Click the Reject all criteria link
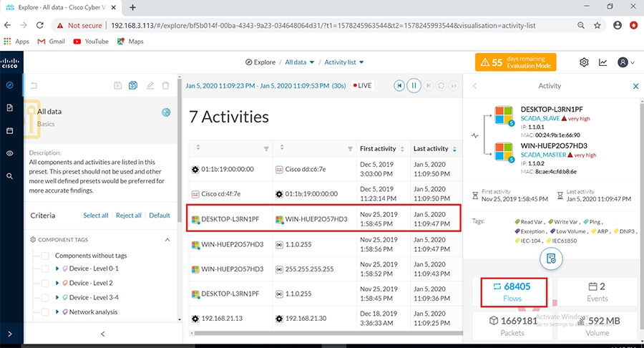This screenshot has width=644, height=348. coord(129,216)
